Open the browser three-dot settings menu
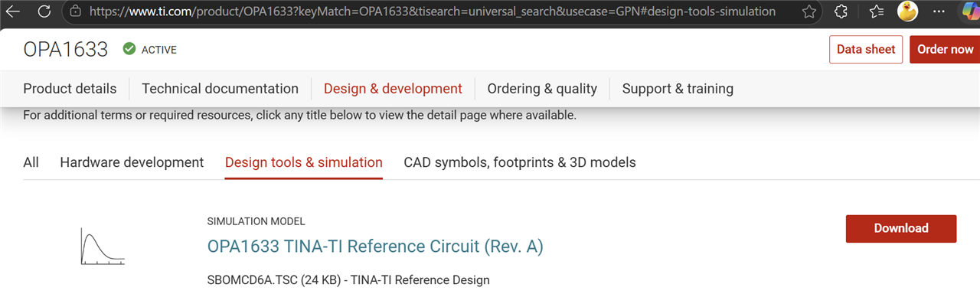Screen dimensions: 980x294 (939, 11)
